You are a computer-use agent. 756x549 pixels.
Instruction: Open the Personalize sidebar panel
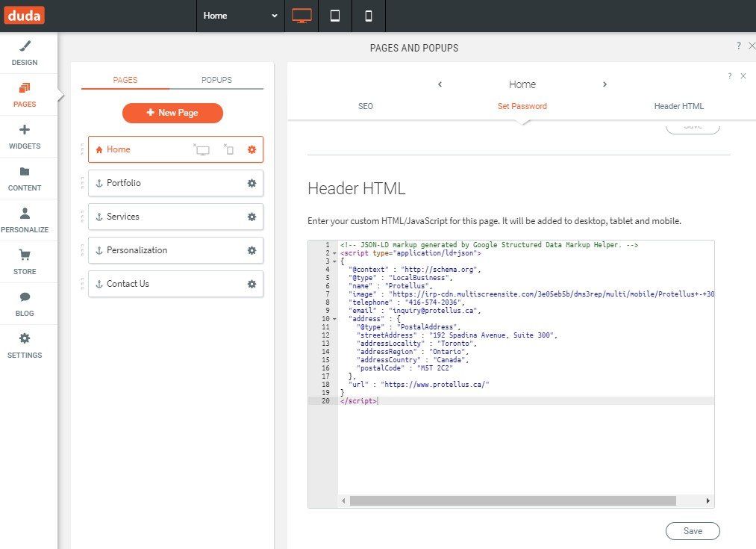click(x=25, y=220)
